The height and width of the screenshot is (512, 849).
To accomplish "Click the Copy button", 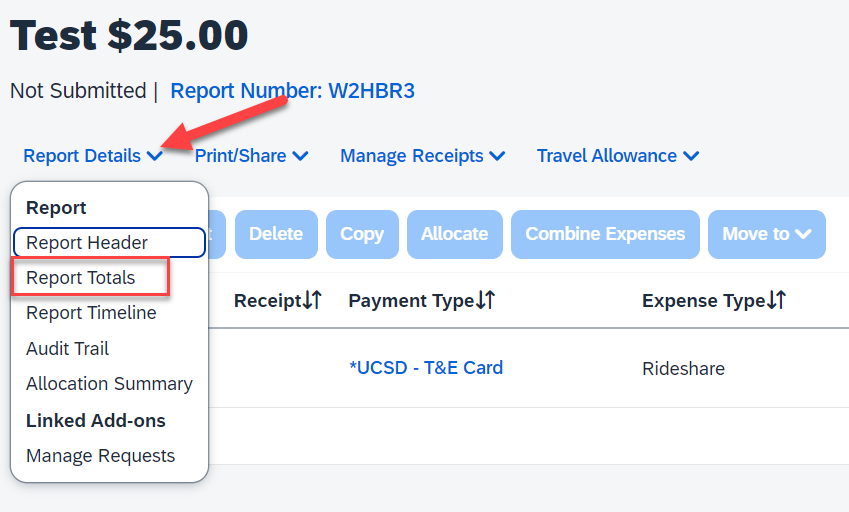I will pos(362,234).
